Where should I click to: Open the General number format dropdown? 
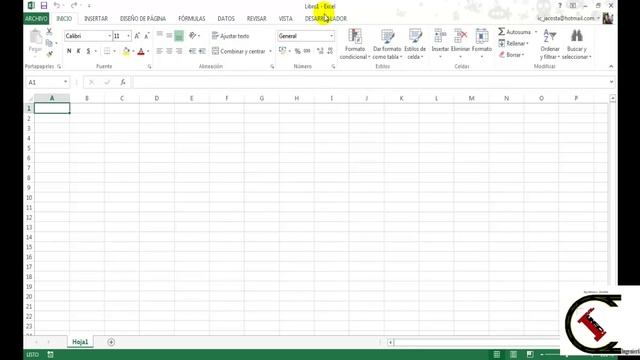click(331, 36)
